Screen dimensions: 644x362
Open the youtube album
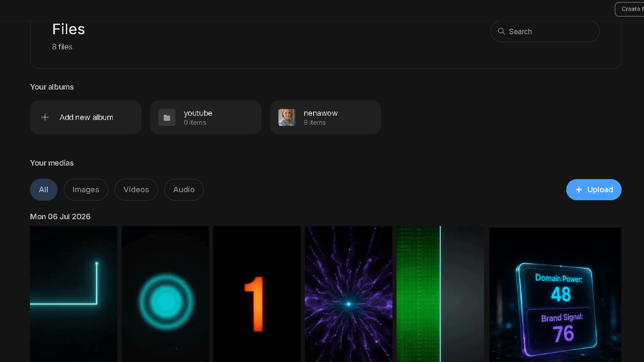206,117
